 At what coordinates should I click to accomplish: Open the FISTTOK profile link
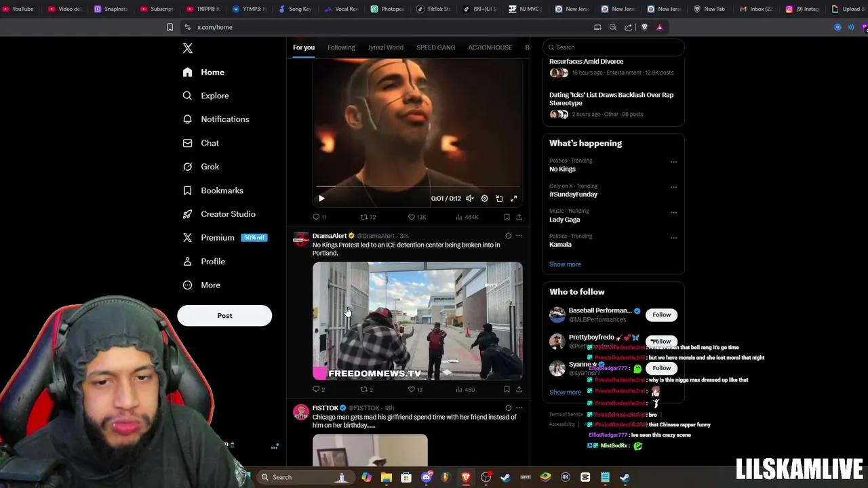point(325,408)
